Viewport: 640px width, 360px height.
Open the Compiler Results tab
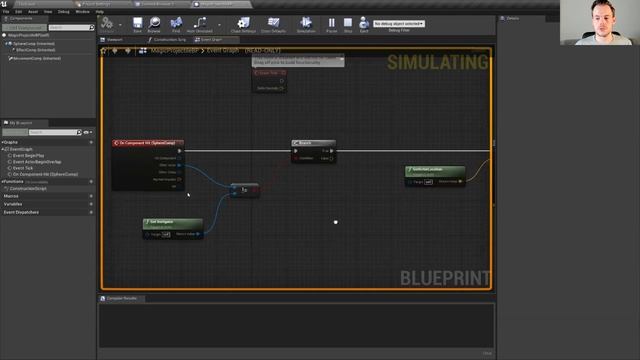coord(121,298)
